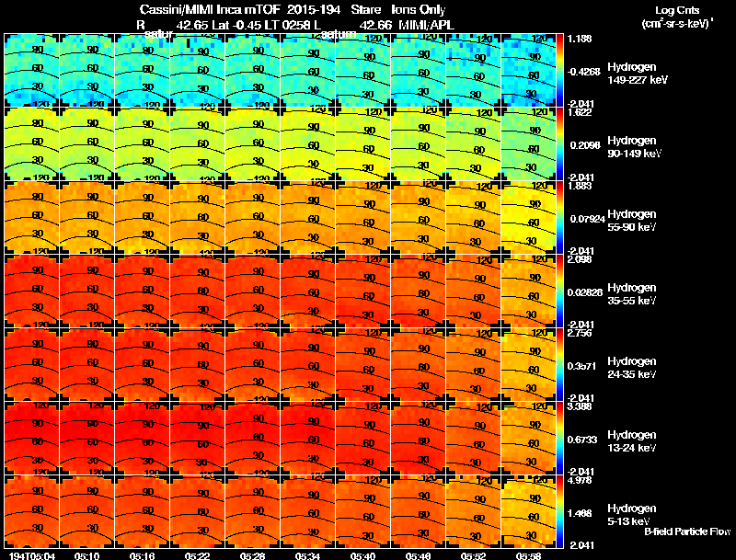Click the 4.978 color scale maximum
The height and width of the screenshot is (560, 736).
coord(581,480)
